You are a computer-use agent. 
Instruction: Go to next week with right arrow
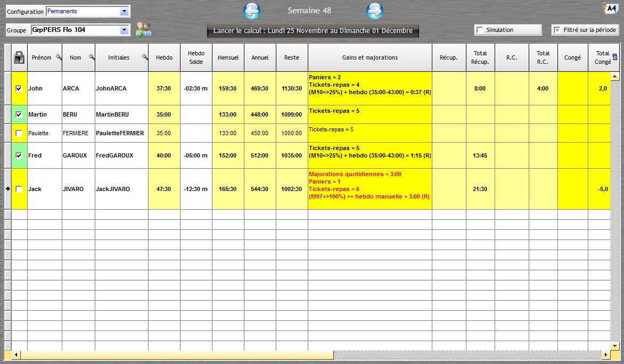click(374, 11)
